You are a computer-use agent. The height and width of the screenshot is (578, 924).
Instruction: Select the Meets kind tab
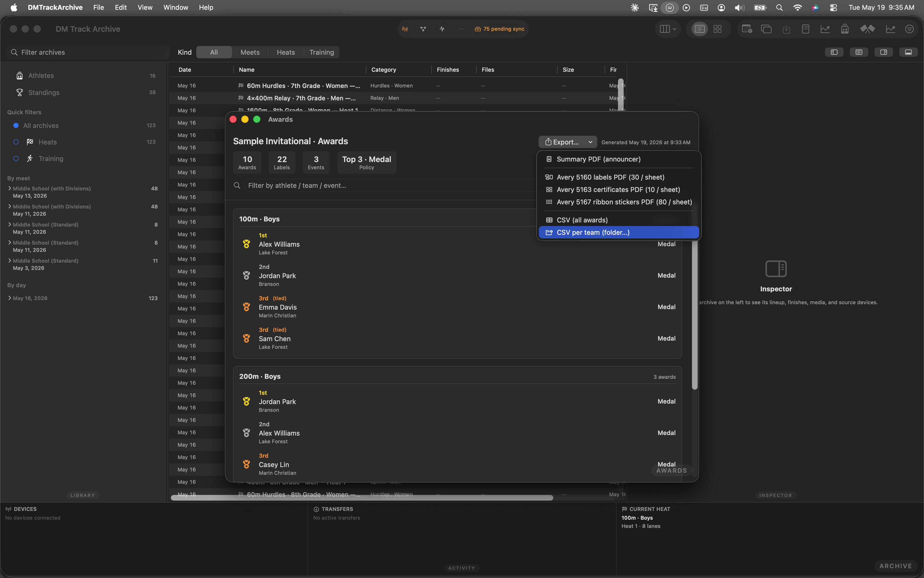[x=250, y=52]
